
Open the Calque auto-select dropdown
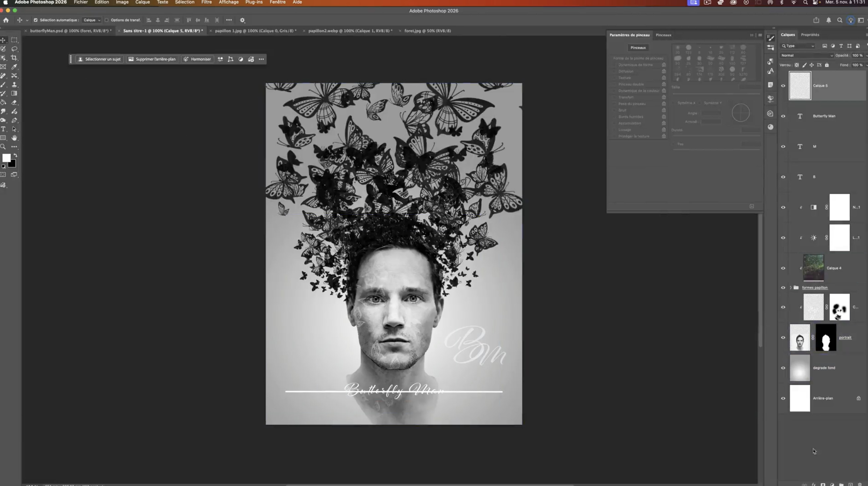92,20
